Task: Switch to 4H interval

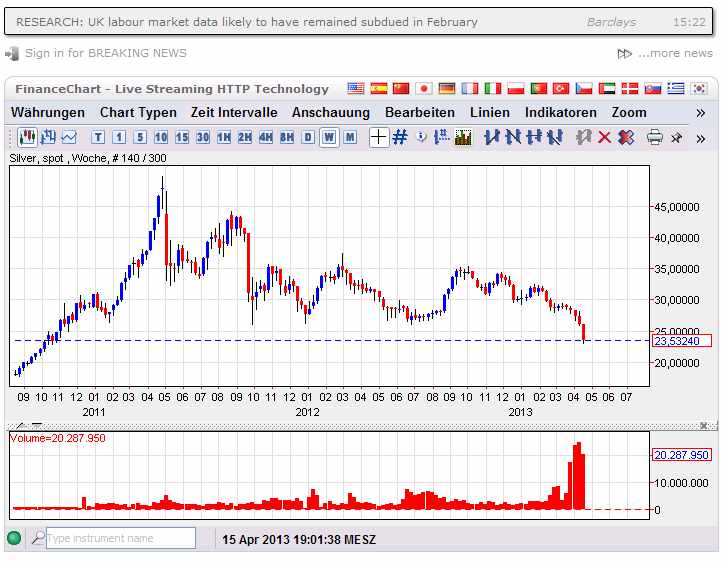Action: click(x=266, y=138)
